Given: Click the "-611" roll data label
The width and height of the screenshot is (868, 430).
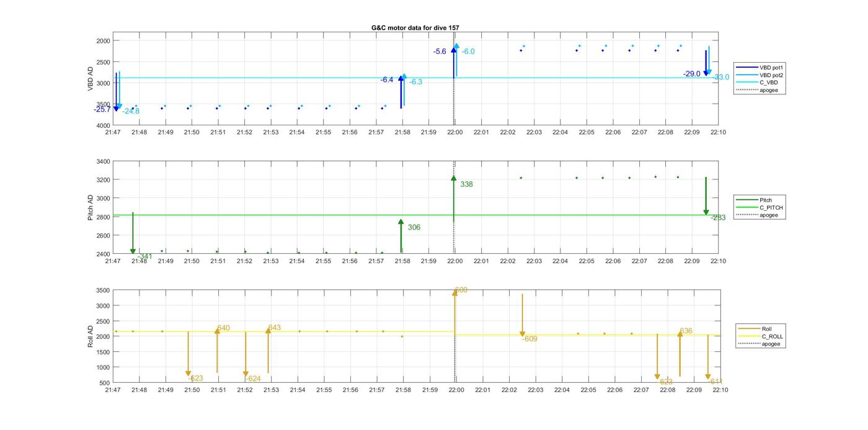Looking at the screenshot, I should [715, 382].
